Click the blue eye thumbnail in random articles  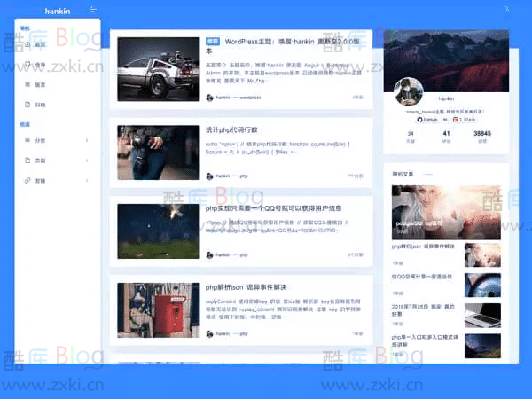[x=482, y=285]
